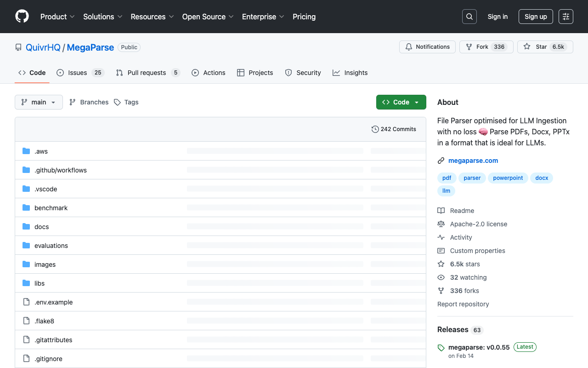Switch to the Issues tab
This screenshot has width=588, height=368.
point(77,72)
